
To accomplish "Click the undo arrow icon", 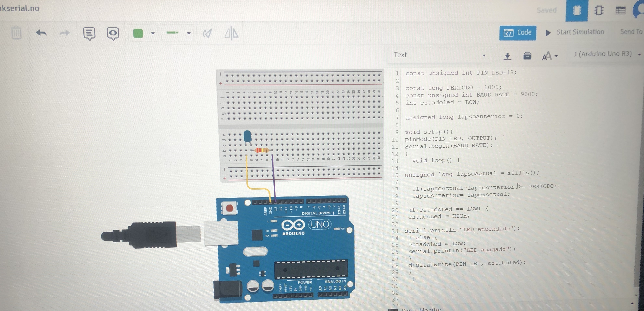I will click(41, 33).
